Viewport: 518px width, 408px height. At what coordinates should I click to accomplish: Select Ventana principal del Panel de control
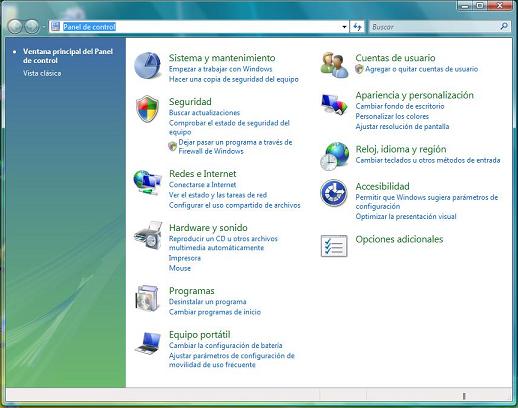[x=68, y=56]
